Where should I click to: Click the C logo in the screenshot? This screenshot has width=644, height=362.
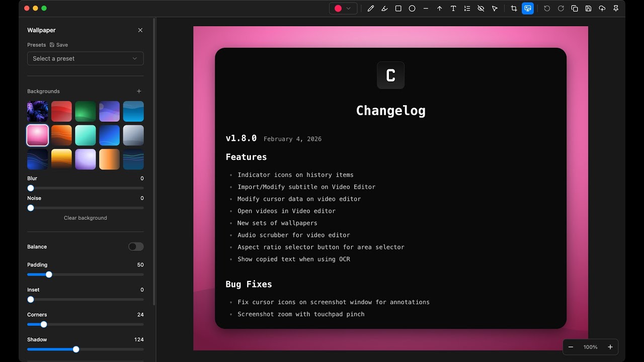(391, 75)
